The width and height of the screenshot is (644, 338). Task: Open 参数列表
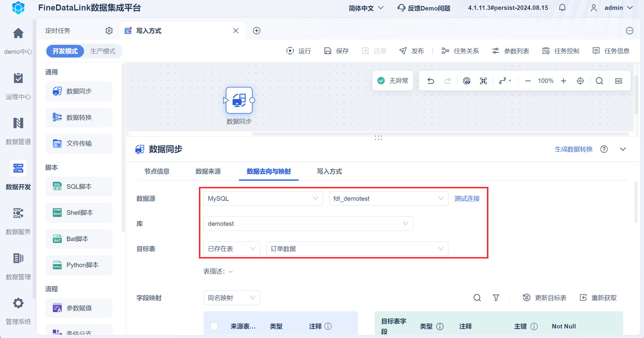[x=511, y=51]
